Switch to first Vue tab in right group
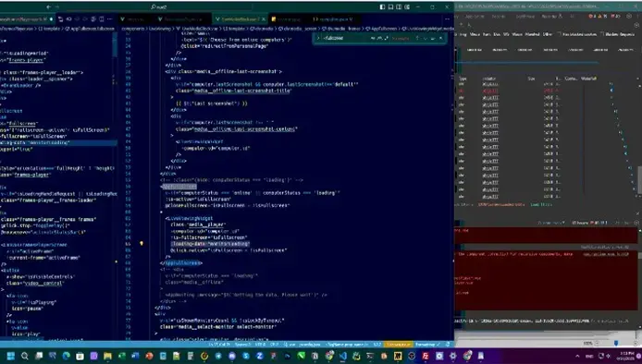 click(135, 19)
